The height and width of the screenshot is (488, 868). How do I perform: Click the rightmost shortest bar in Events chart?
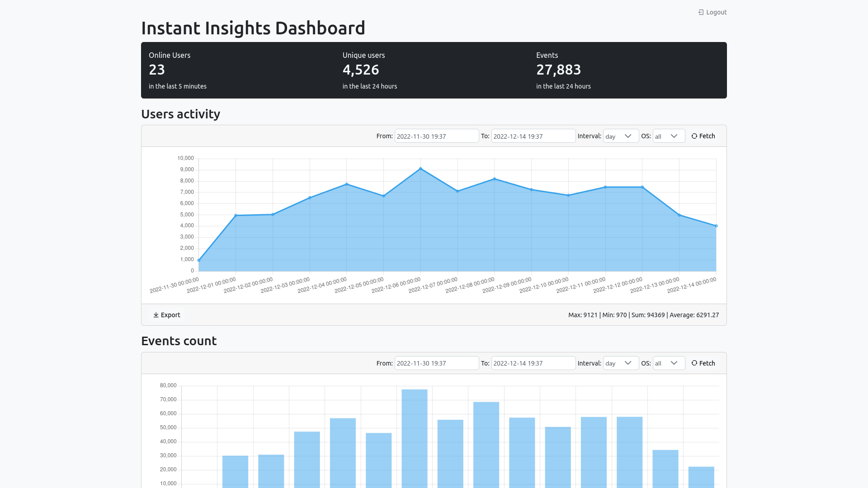tap(701, 477)
